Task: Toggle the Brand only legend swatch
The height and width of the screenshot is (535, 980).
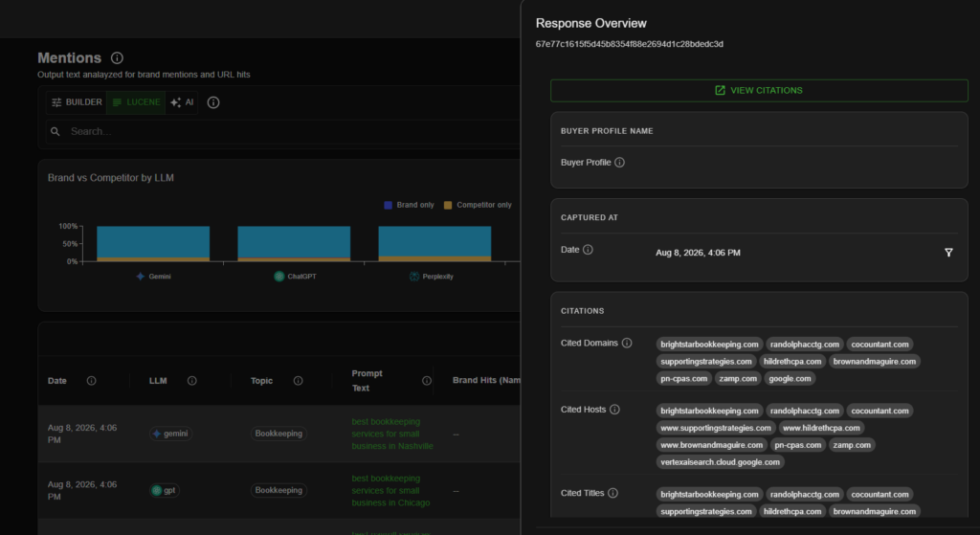Action: click(x=389, y=205)
